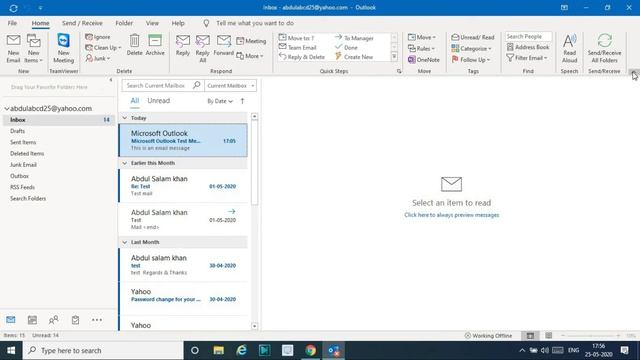Collapse the Last Month group
The image size is (640, 360).
[x=125, y=242]
